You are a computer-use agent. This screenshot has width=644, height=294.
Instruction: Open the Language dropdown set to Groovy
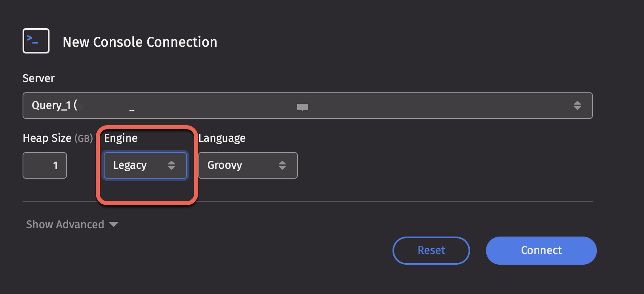click(248, 165)
